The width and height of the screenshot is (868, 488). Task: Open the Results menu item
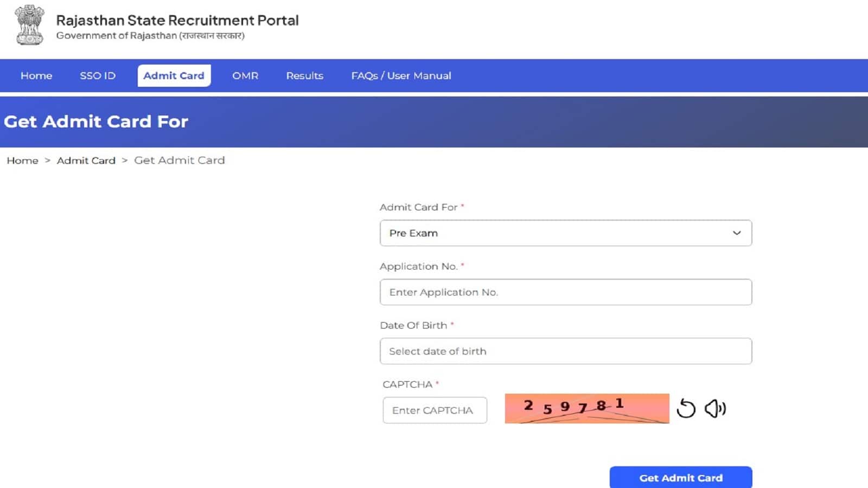(305, 76)
